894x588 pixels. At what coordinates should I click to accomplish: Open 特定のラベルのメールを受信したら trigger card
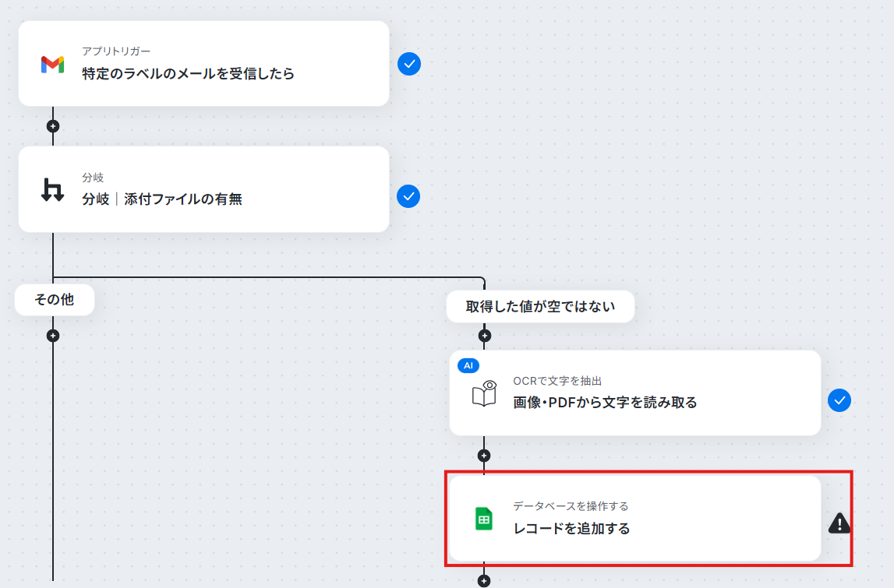[203, 64]
